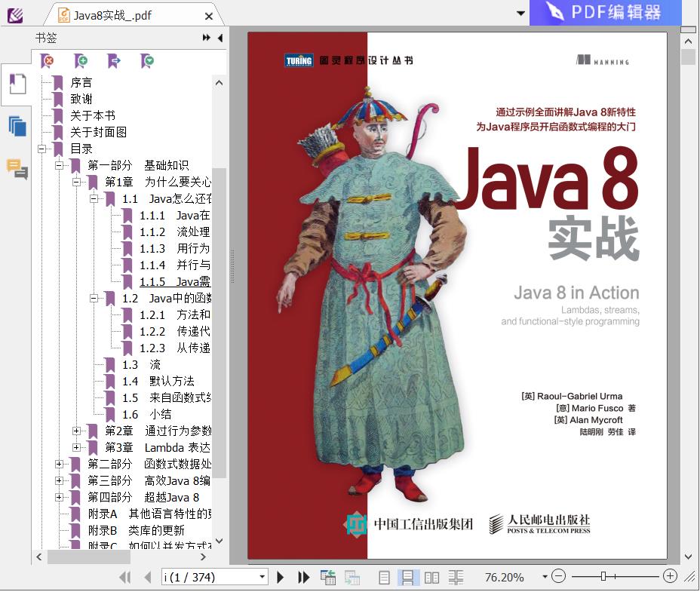Expand the 第四部分 bookmark node
This screenshot has height=592, width=700.
click(x=59, y=497)
